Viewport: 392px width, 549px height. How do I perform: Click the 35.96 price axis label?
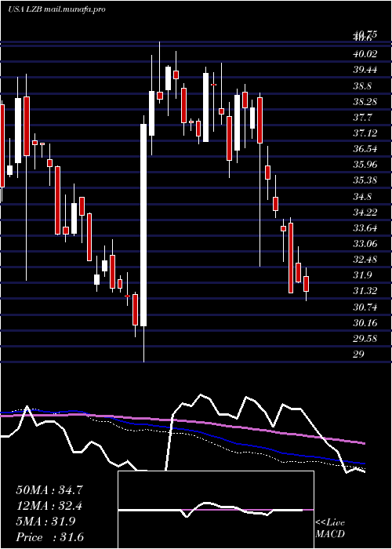(365, 165)
